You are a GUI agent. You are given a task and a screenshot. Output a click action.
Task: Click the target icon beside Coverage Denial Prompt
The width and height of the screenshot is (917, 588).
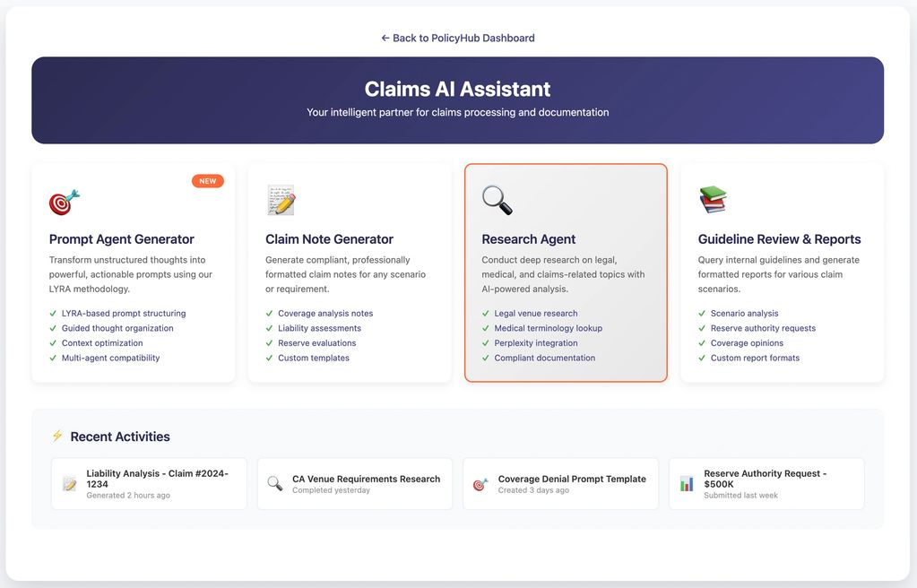(x=480, y=484)
